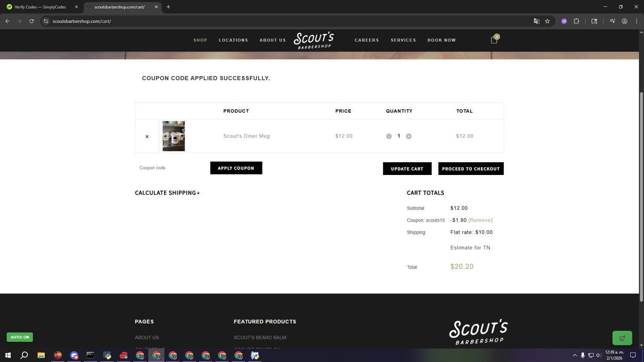Image resolution: width=644 pixels, height=362 pixels.
Task: Open the Windows notification center icon
Action: (x=633, y=355)
